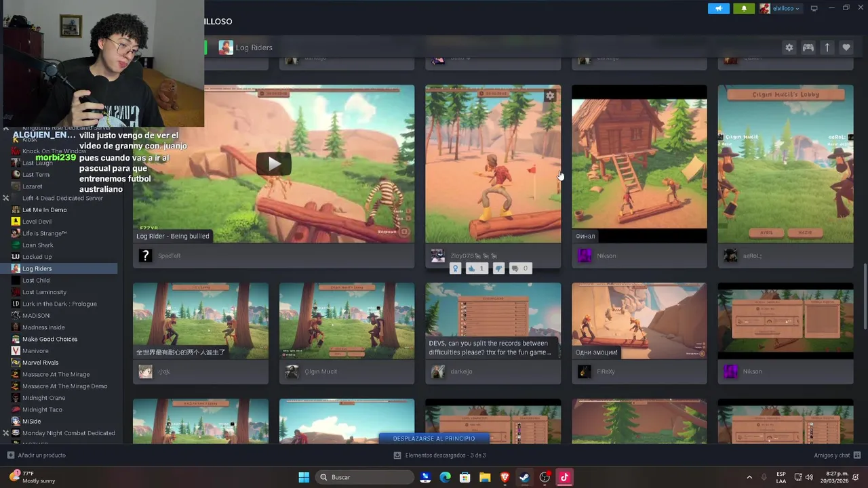This screenshot has width=868, height=488.
Task: Open Elementos descargados downloads status
Action: tap(439, 455)
